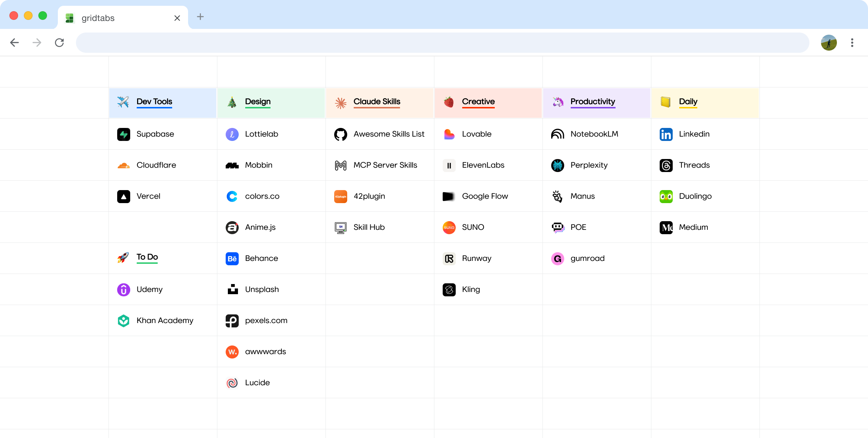This screenshot has height=438, width=868.
Task: Open the Claude Skills category header
Action: click(380, 103)
